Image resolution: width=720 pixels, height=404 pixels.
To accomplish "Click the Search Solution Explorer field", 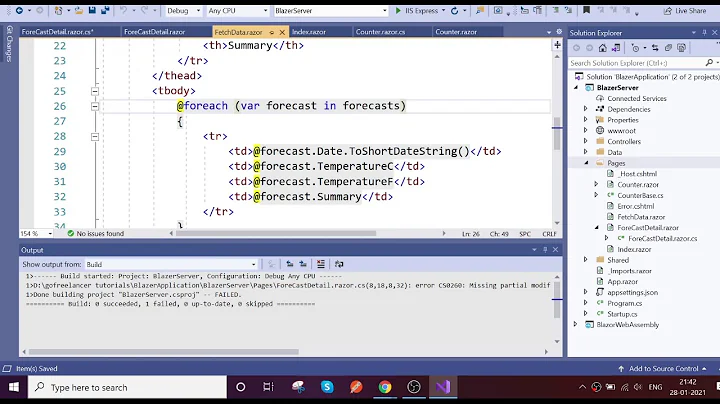I will (635, 63).
